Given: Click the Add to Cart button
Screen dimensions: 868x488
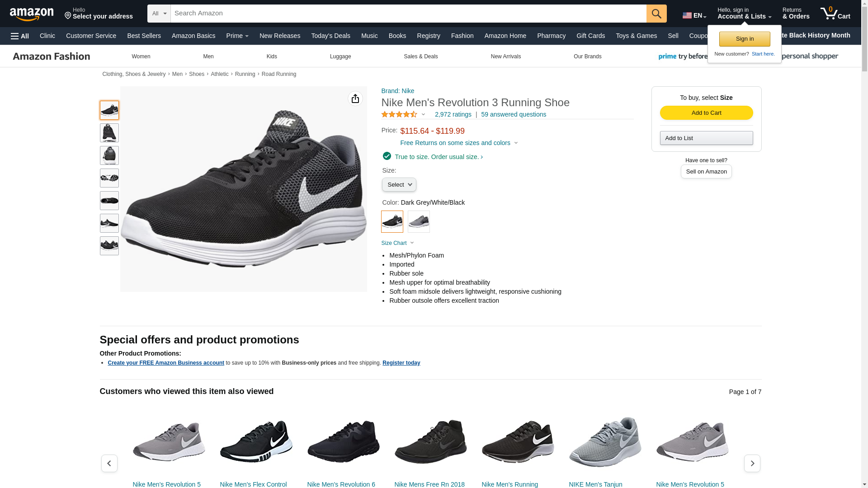Looking at the screenshot, I should pos(706,113).
